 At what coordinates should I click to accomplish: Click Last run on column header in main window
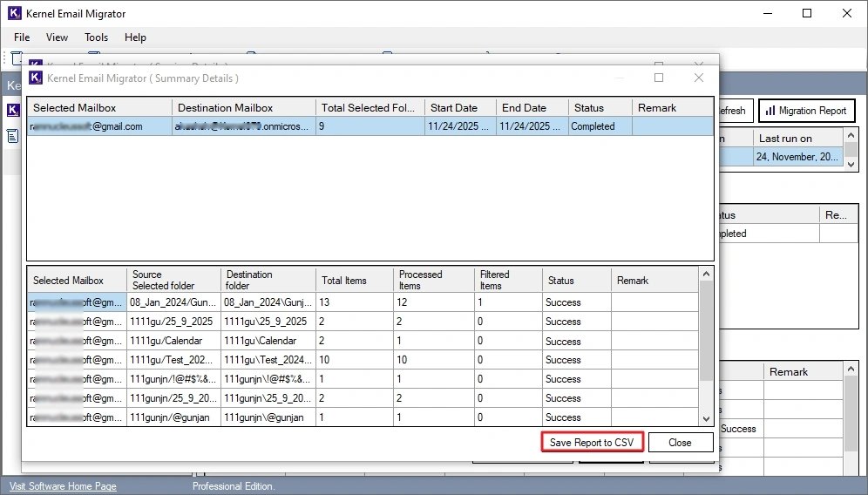[x=798, y=139]
